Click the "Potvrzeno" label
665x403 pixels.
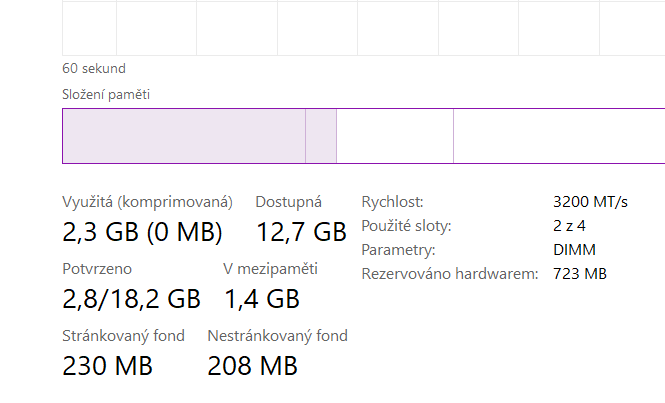pos(97,269)
